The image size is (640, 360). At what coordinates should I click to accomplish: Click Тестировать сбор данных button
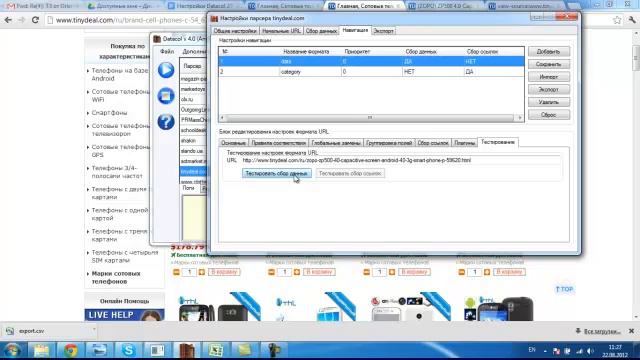(276, 173)
